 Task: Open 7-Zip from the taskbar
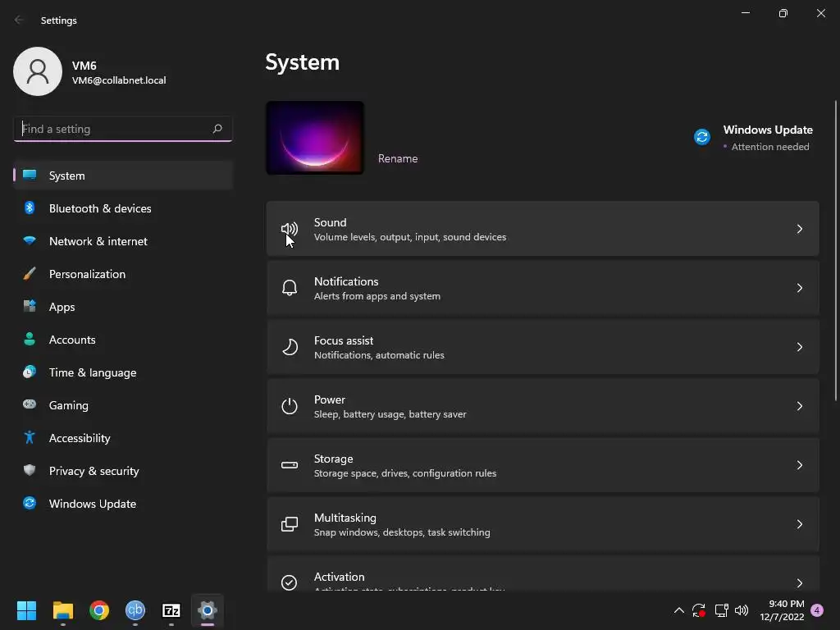click(x=171, y=610)
